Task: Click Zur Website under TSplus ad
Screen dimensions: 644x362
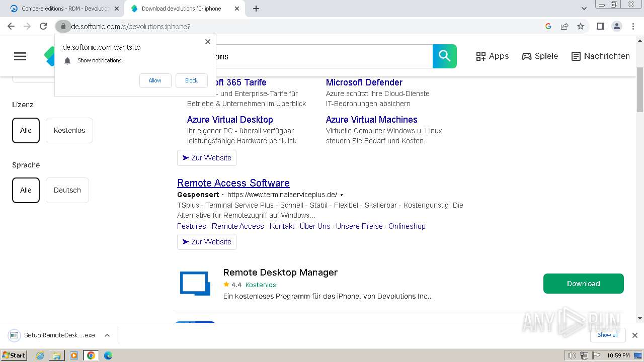Action: coord(207,242)
